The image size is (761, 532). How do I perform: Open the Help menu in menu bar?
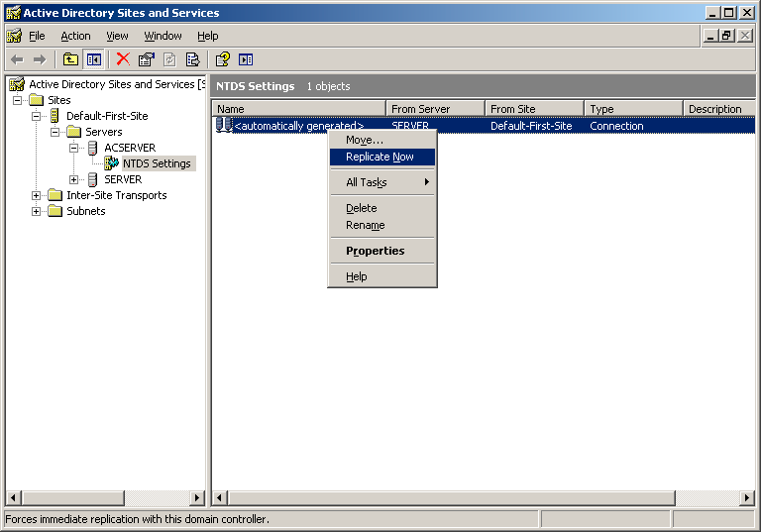[208, 36]
